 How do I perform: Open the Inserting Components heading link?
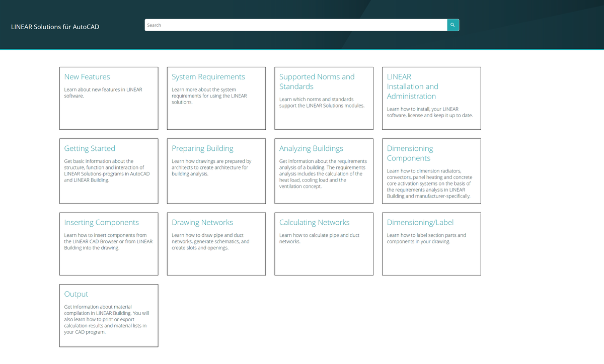click(x=101, y=222)
